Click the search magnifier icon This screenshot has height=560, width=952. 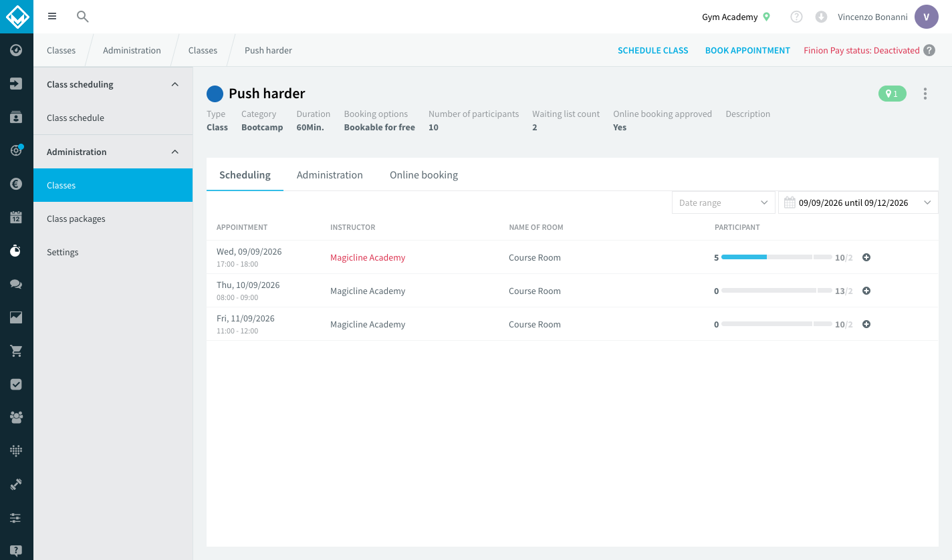(83, 17)
